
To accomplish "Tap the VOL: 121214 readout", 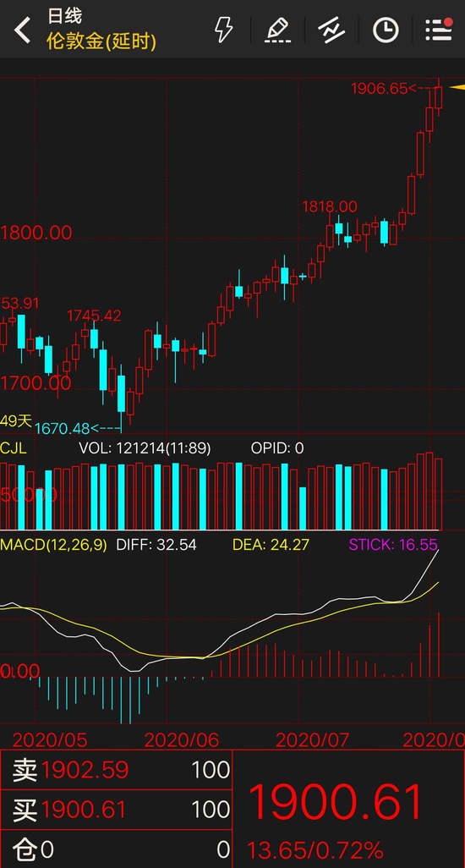I will pyautogui.click(x=145, y=448).
